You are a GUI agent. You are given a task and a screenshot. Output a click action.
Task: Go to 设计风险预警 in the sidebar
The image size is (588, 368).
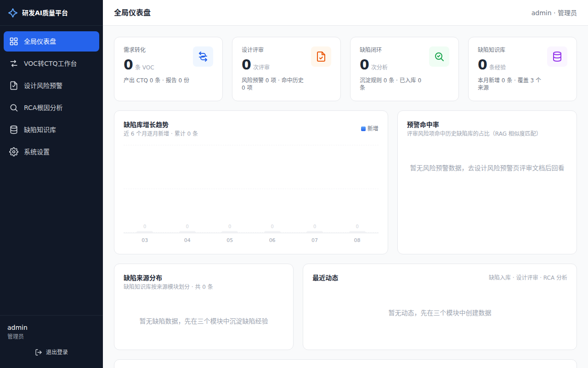51,86
